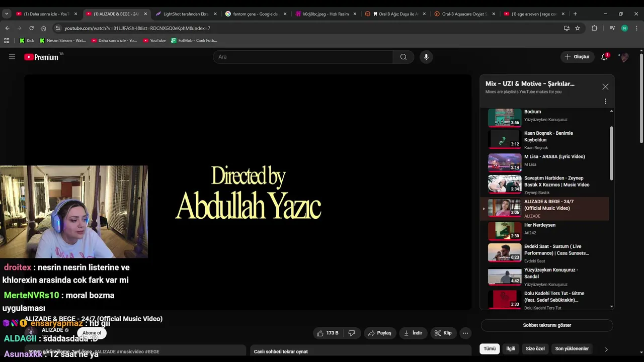644x362 pixels.
Task: Play Dolu Kadehi Ters Tut - Gitme
Action: point(544,300)
